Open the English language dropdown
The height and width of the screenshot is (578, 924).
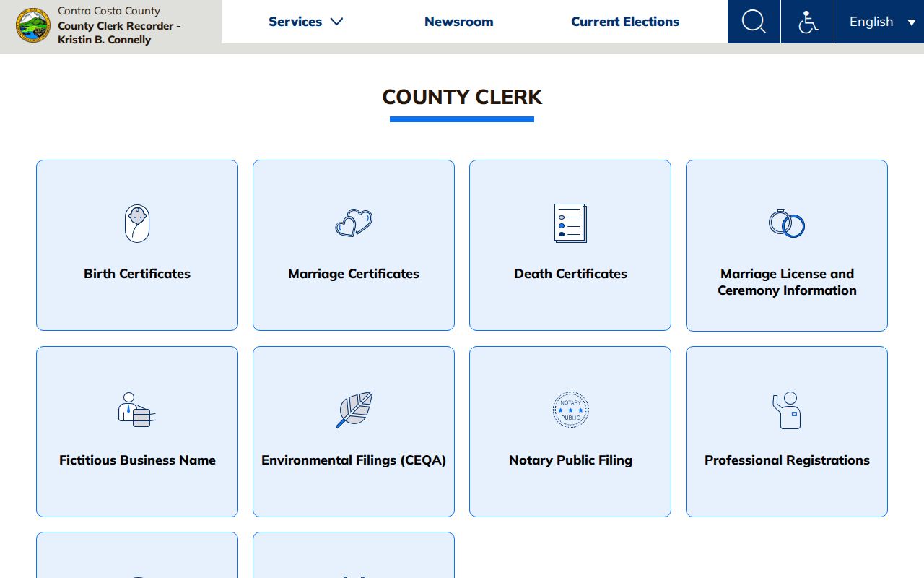click(879, 22)
